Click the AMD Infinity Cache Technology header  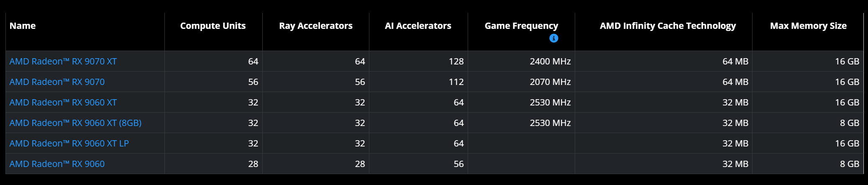[667, 26]
